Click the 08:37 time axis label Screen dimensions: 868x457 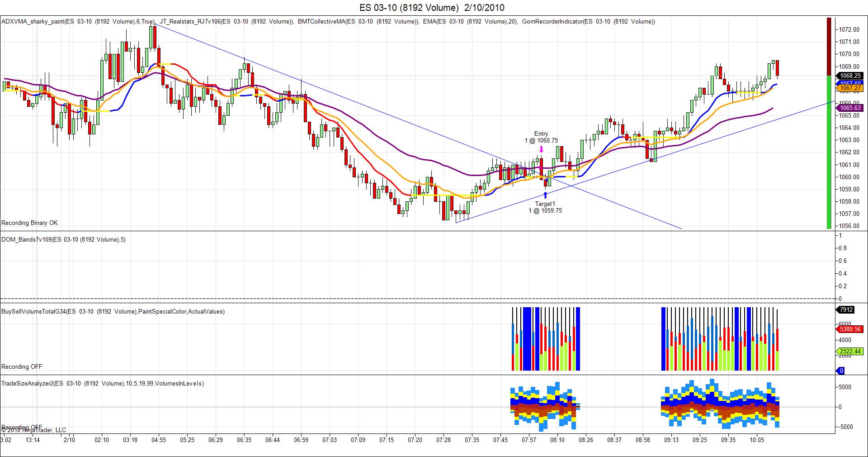click(x=614, y=440)
